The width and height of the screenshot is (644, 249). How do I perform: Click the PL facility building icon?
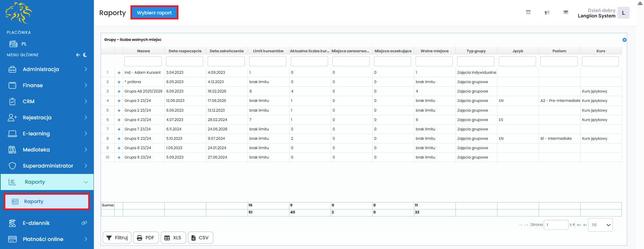(13, 44)
